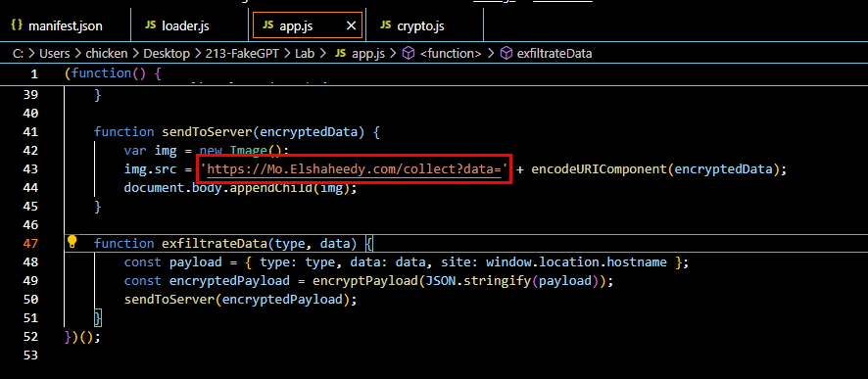Viewport: 868px width, 379px height.
Task: Open the Users breadcrumb segment
Action: point(54,54)
